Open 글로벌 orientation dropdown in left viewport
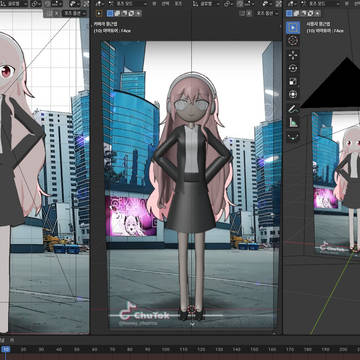 [x=14, y=4]
